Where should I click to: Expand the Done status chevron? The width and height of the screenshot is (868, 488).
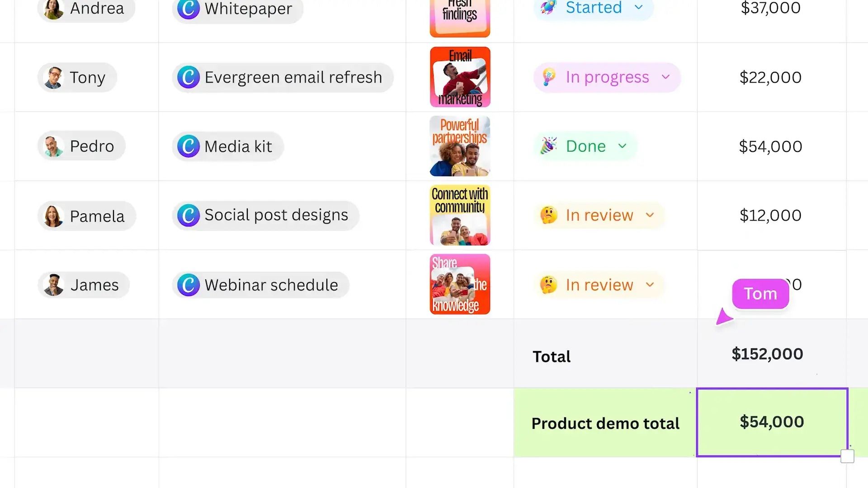point(623,146)
